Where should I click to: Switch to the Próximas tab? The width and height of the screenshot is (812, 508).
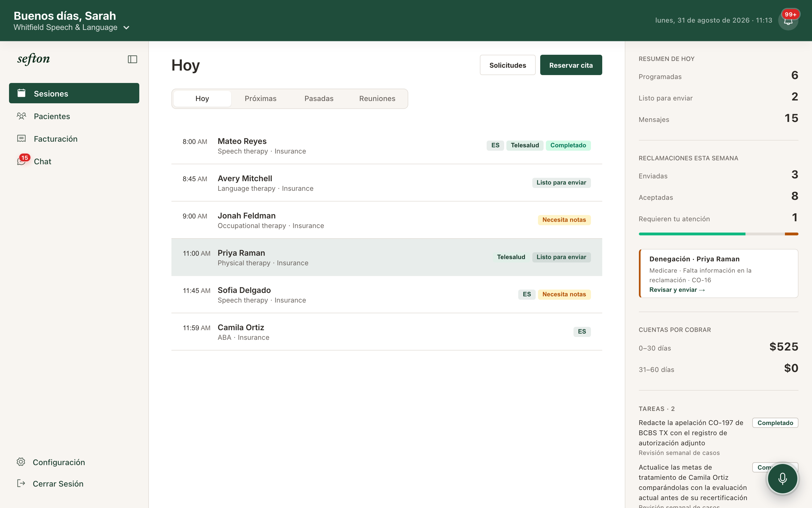261,99
